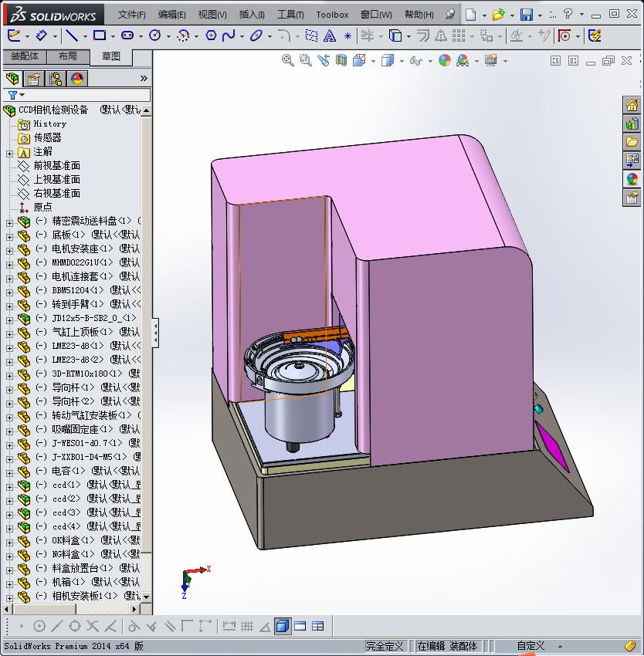The image size is (644, 656).
Task: Open the DisplayManager tab icon
Action: point(76,79)
